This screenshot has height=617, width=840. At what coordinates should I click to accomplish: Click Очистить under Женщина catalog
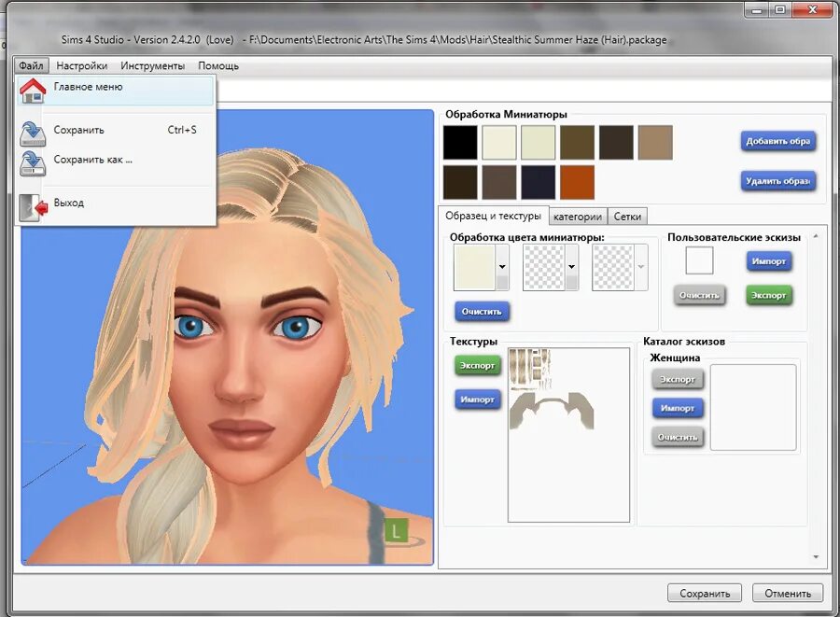(678, 438)
